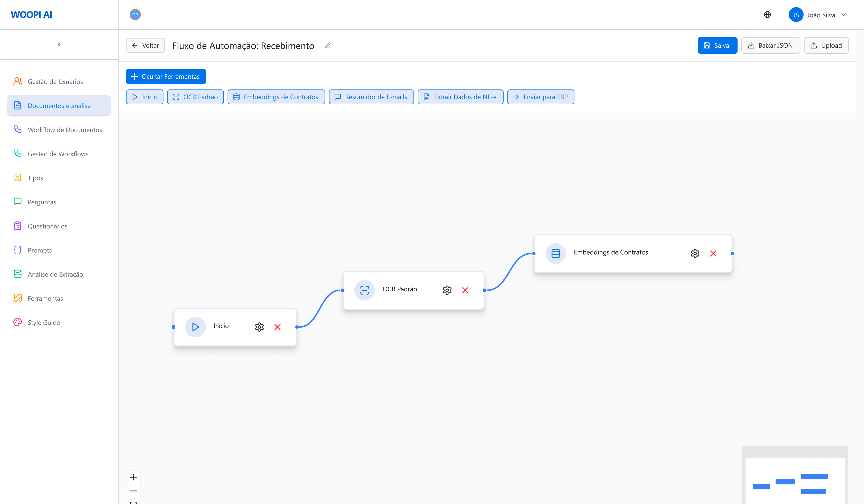864x504 pixels.
Task: Remove the Embeddings de Contratos node
Action: 713,253
